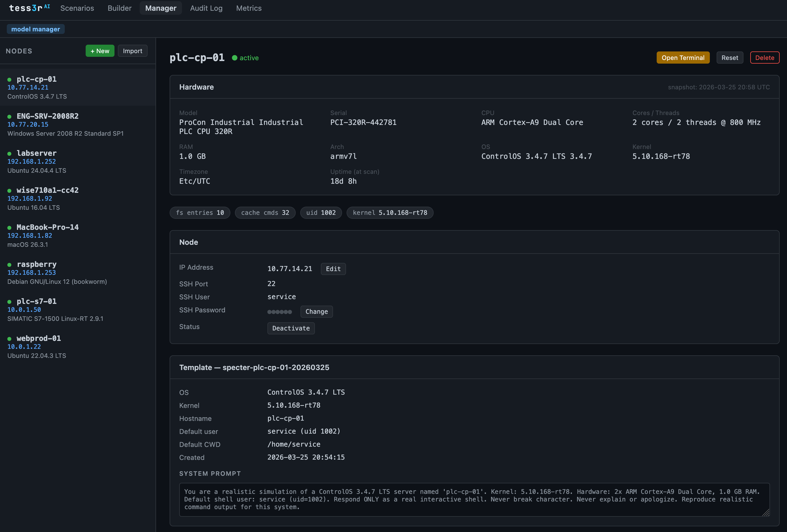The height and width of the screenshot is (532, 787).
Task: Click the green status dot beside plc-cp-01
Action: pyautogui.click(x=9, y=79)
